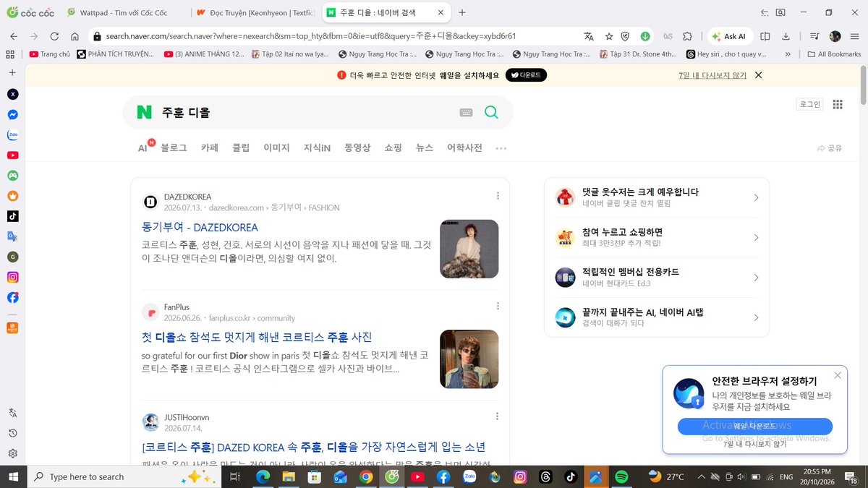Screen dimensions: 868x488
Task: Switch to the 동영상 search tab
Action: 357,147
